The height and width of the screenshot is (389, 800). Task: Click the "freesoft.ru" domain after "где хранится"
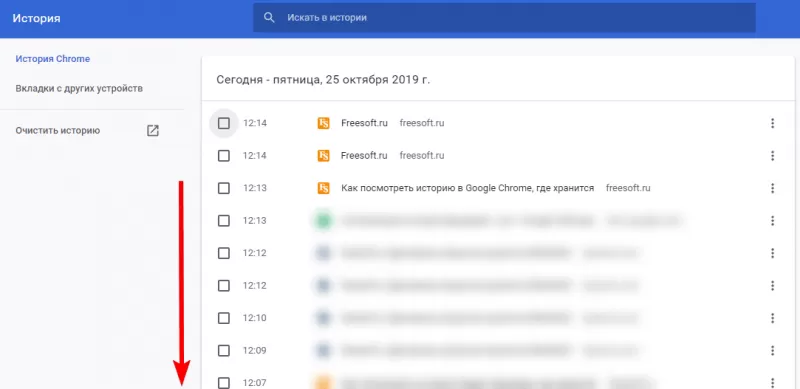tap(628, 188)
